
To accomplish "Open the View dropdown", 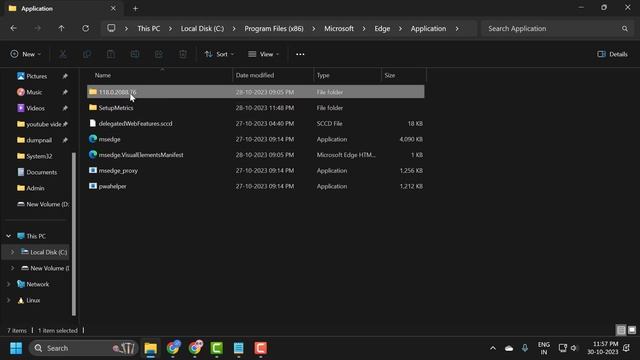I will tap(263, 54).
